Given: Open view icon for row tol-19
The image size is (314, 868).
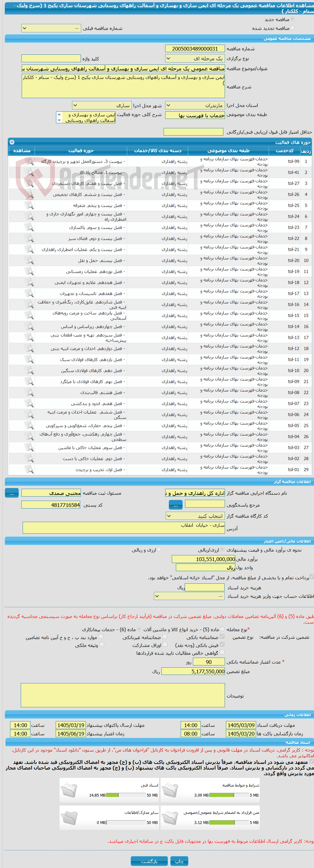Looking at the screenshot, I should pyautogui.click(x=29, y=272).
